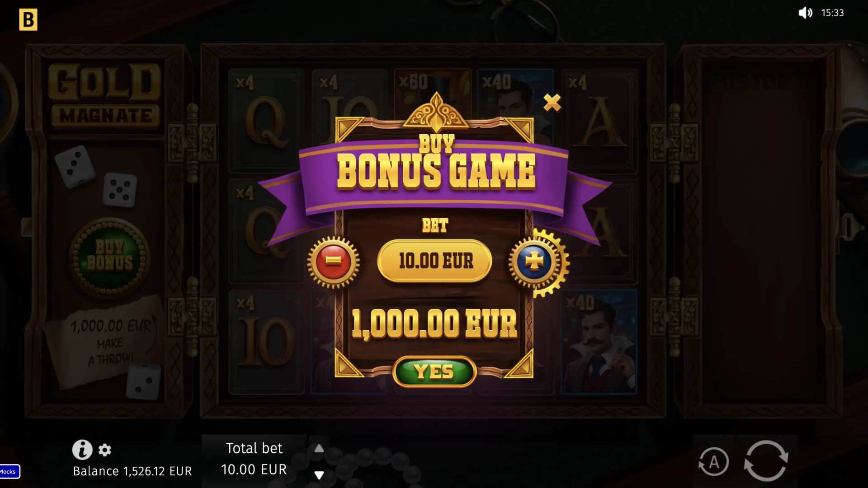This screenshot has width=868, height=488.
Task: Raise total bet with the up arrow
Action: (x=319, y=448)
